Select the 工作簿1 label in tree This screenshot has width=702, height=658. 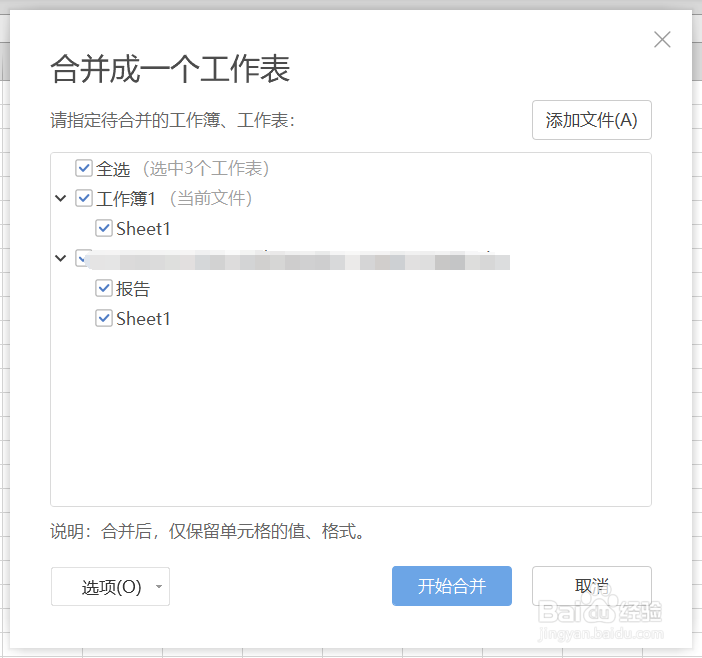126,198
